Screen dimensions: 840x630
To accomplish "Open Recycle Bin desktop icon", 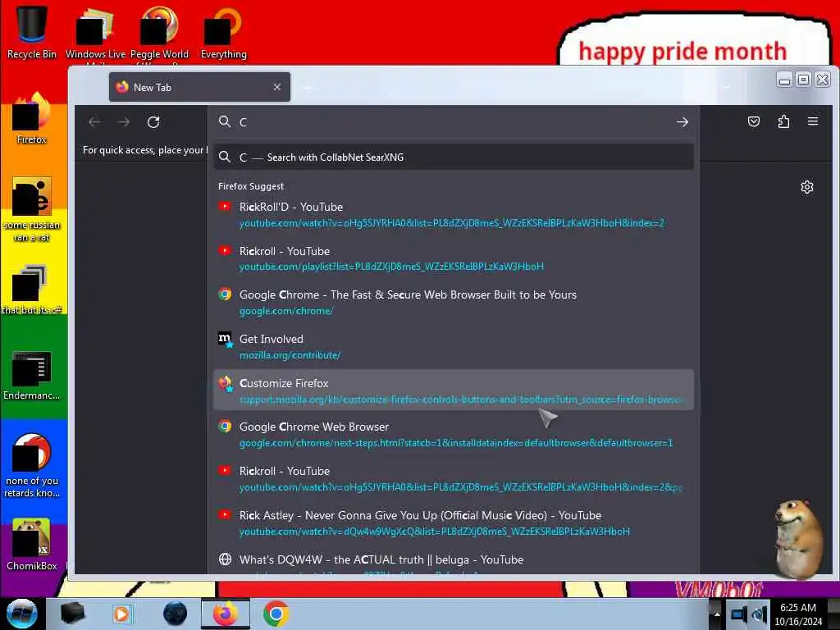I will click(32, 32).
